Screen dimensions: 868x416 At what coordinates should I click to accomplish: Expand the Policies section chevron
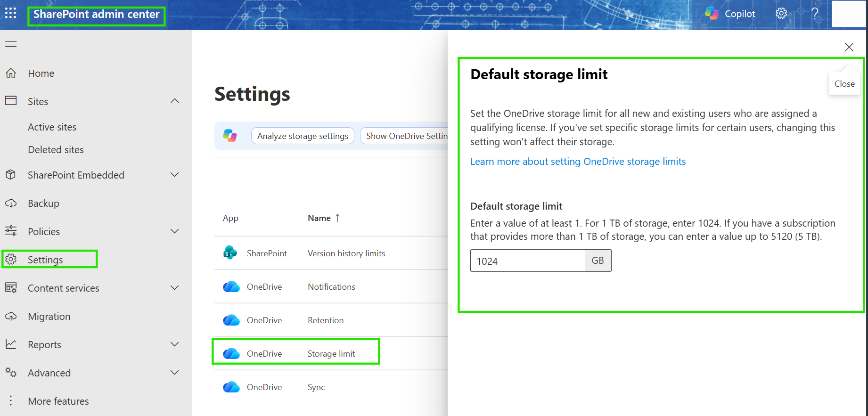pyautogui.click(x=175, y=231)
